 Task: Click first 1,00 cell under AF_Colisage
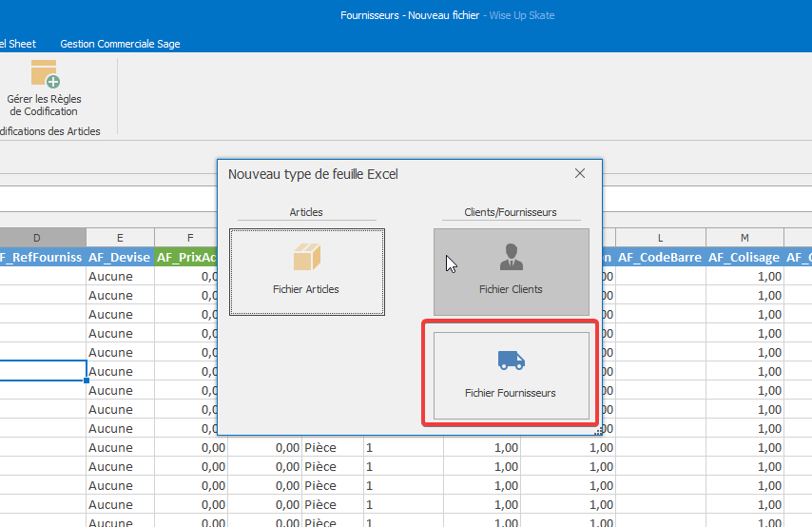(744, 276)
